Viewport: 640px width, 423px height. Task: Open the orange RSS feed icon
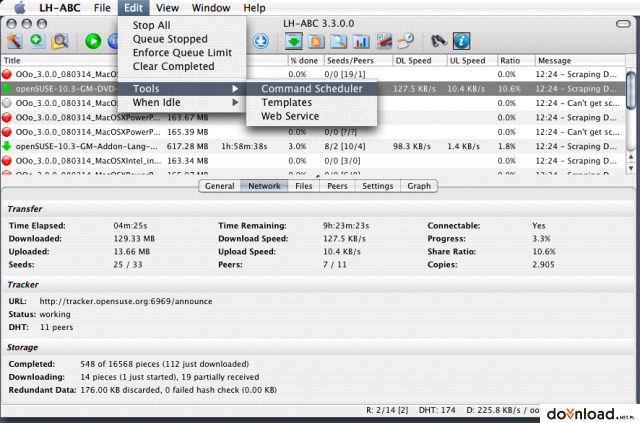pyautogui.click(x=316, y=41)
